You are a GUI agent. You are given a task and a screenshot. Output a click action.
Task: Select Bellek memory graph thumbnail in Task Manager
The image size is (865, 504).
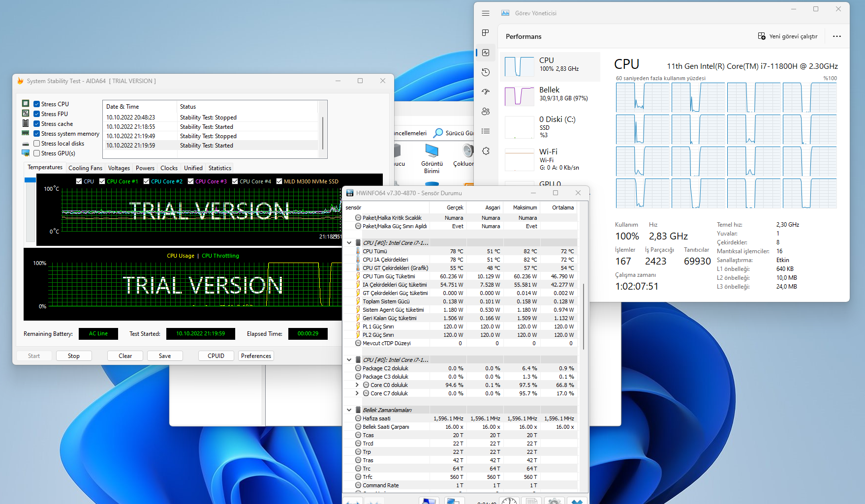tap(519, 96)
